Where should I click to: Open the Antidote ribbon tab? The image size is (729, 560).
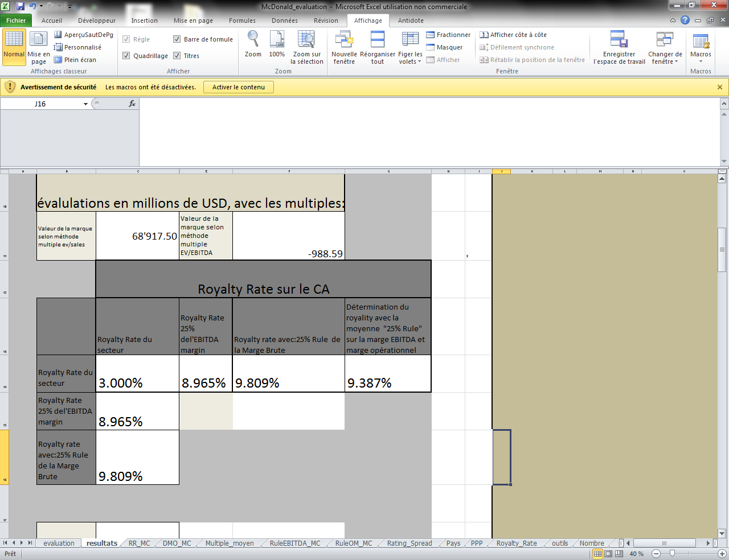(x=411, y=20)
